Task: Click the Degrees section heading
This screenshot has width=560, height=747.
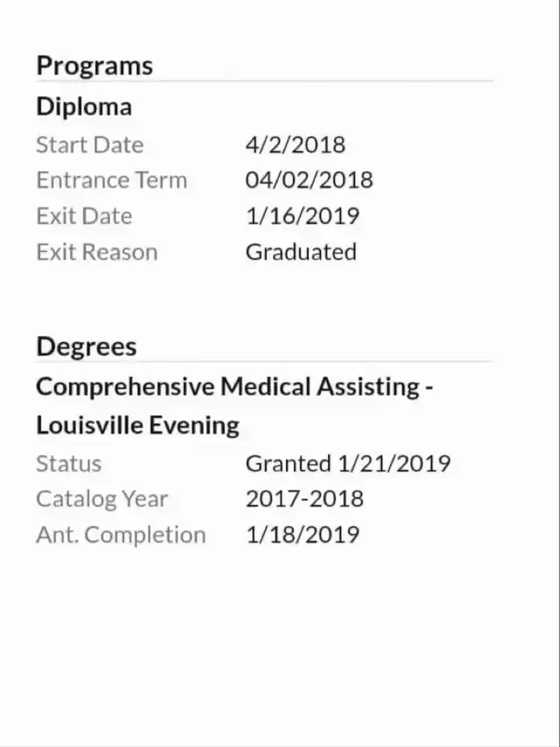Action: coord(87,346)
